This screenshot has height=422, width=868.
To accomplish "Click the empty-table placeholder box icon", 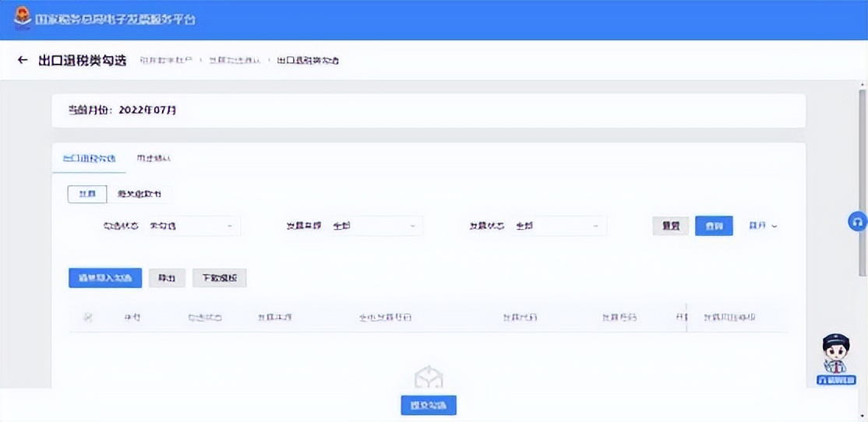I will click(429, 376).
